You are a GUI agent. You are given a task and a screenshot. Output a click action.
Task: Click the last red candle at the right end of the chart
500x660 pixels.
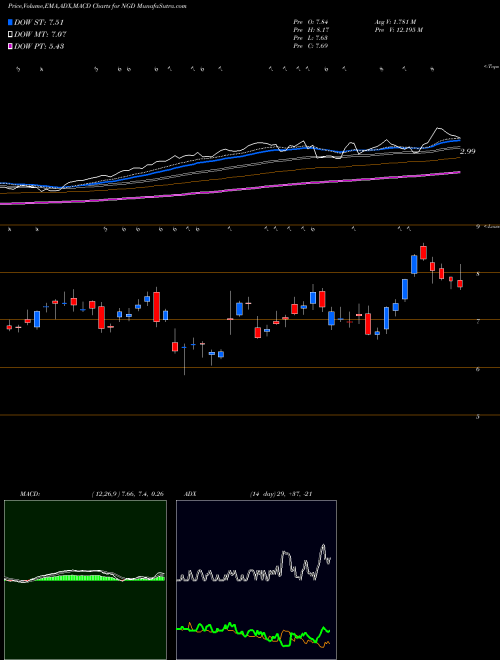[x=460, y=283]
